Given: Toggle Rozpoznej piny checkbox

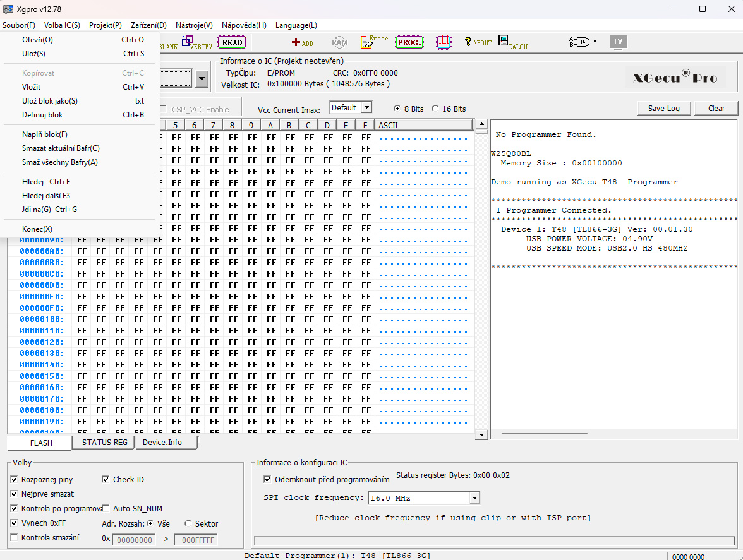Looking at the screenshot, I should pyautogui.click(x=14, y=480).
